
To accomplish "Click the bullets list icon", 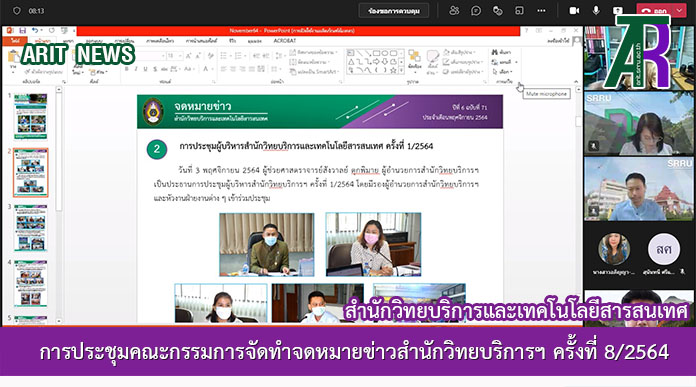I will click(225, 56).
